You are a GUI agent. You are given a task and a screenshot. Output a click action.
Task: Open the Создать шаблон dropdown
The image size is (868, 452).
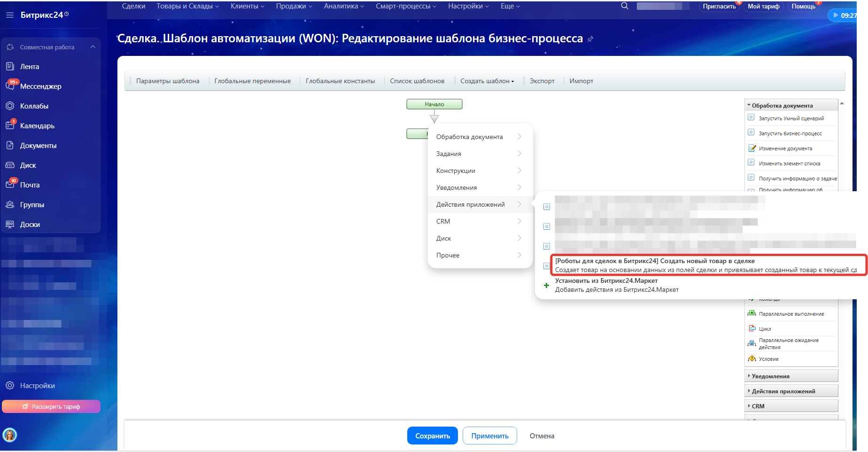coord(487,81)
